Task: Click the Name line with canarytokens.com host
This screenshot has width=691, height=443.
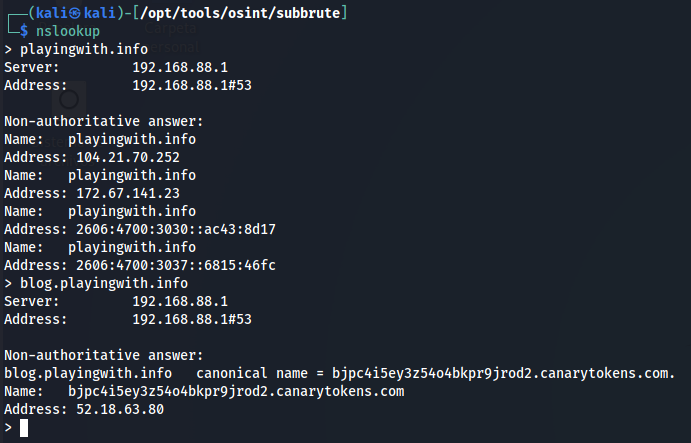Action: 204,391
